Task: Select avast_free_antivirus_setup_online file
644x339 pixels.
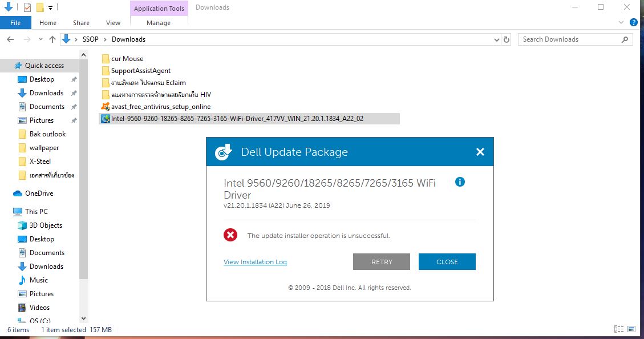Action: tap(161, 107)
